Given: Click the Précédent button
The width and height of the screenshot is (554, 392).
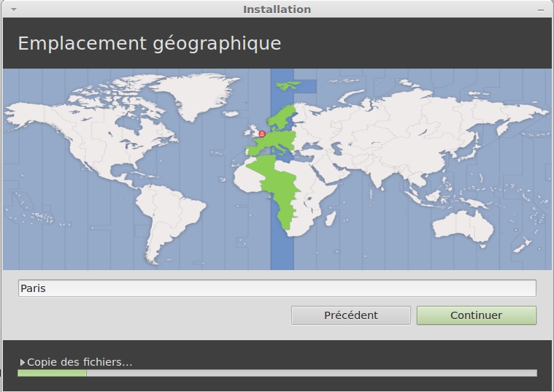Looking at the screenshot, I should (x=350, y=315).
